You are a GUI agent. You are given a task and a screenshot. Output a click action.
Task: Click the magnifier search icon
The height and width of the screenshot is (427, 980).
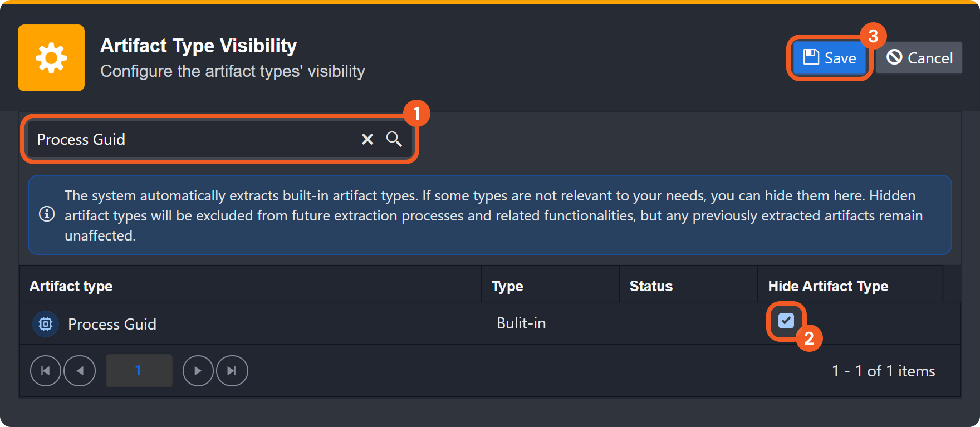[x=394, y=139]
